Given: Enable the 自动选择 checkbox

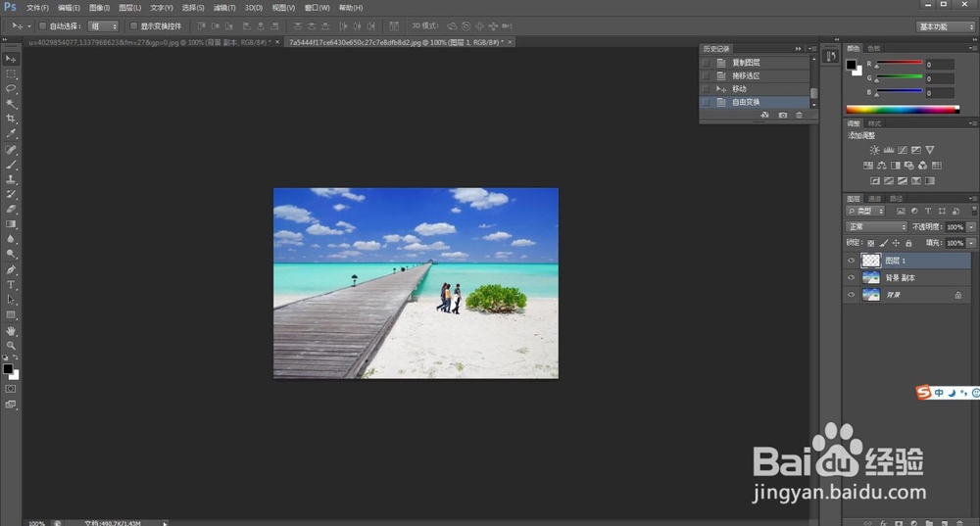Looking at the screenshot, I should coord(42,26).
